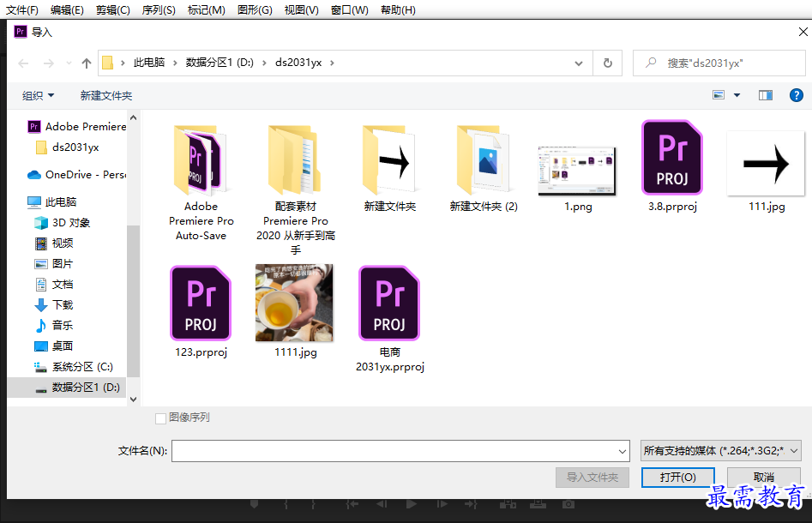Open the 配套素材 Premiere Pro 2020 folder
Screen dimensions: 812x523
(295, 189)
